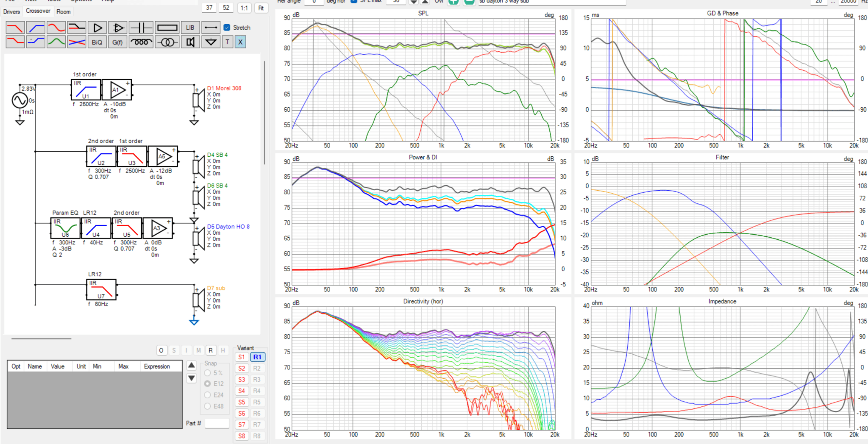Add a buffer triangle component
The image size is (868, 444).
click(x=97, y=28)
